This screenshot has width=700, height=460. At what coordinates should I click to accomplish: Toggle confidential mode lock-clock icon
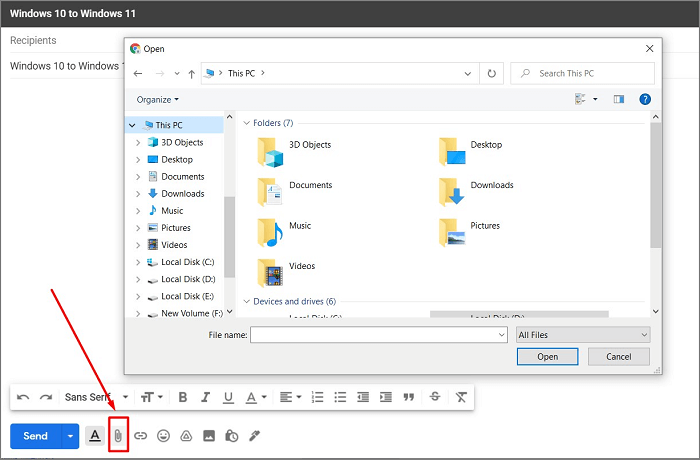[231, 436]
